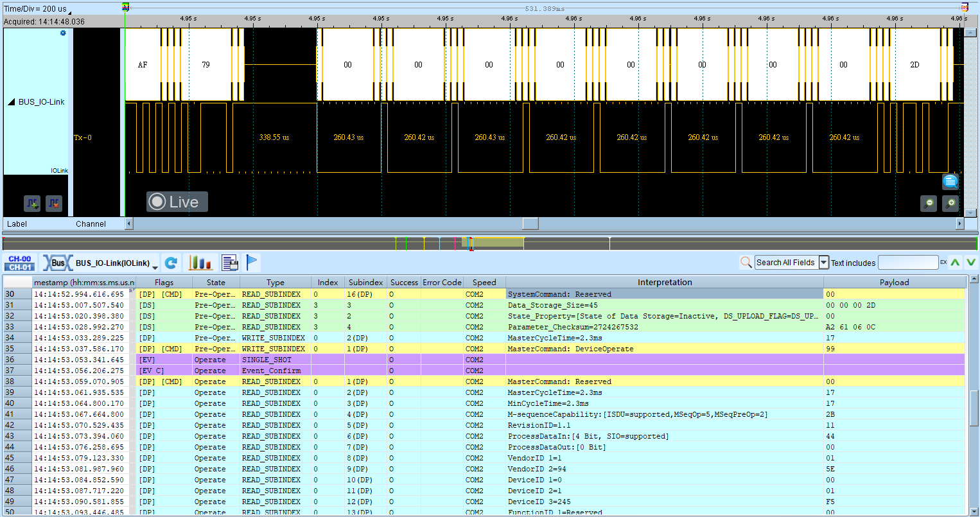
Task: Open the Search All Fields dropdown
Action: pyautogui.click(x=824, y=263)
